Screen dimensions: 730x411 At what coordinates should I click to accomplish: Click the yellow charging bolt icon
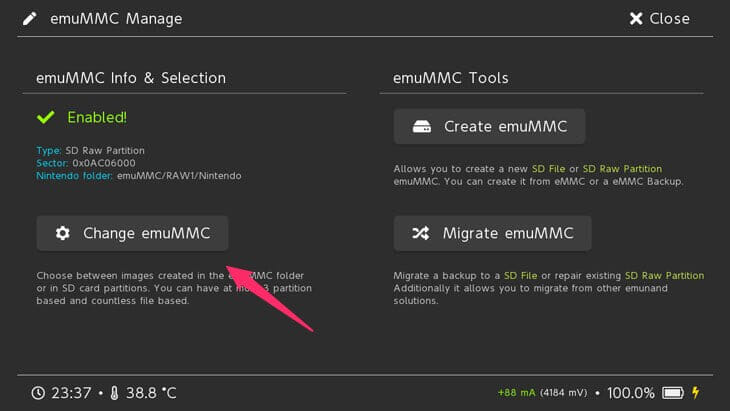click(696, 393)
